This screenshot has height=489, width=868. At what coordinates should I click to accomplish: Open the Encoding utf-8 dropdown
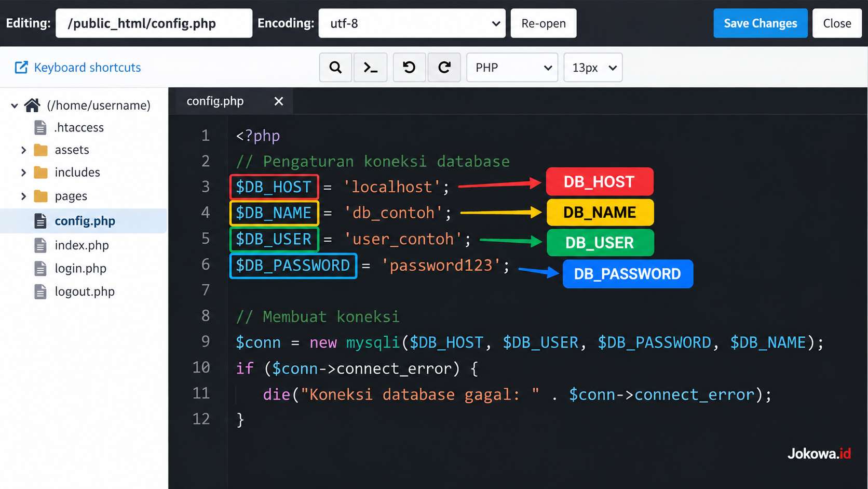click(x=412, y=23)
